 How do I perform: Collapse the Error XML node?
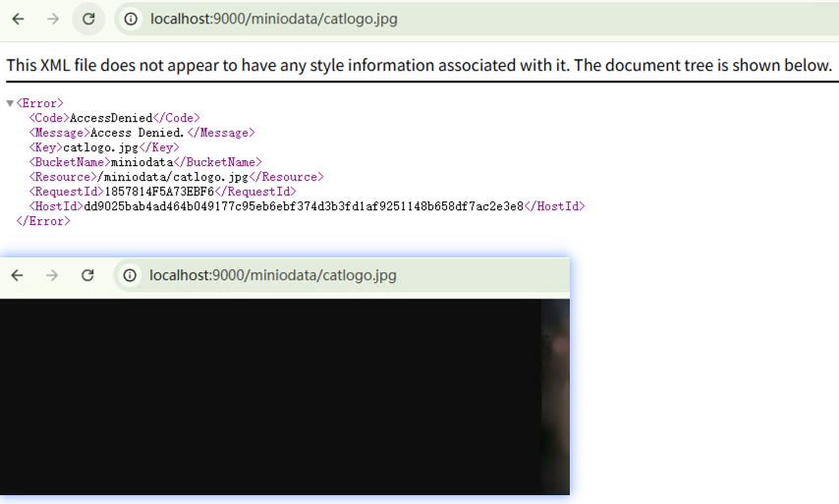10,103
